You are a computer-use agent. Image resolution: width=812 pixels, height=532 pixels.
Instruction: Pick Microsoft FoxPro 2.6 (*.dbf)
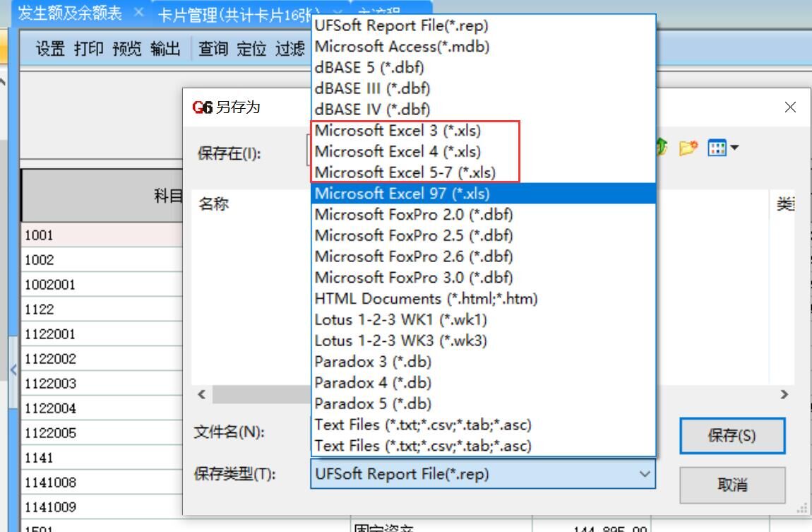(484, 256)
